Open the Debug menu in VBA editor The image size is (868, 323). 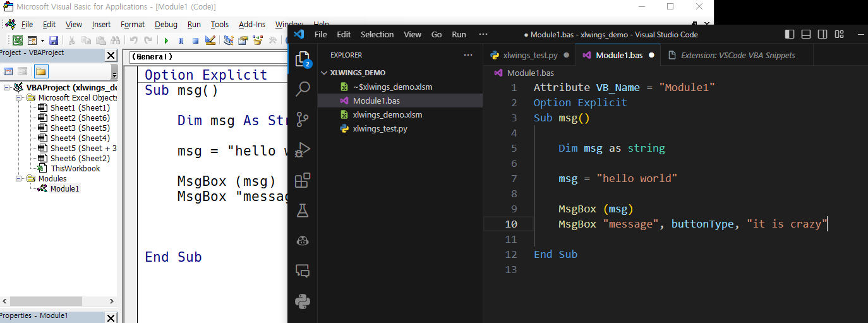[x=166, y=25]
